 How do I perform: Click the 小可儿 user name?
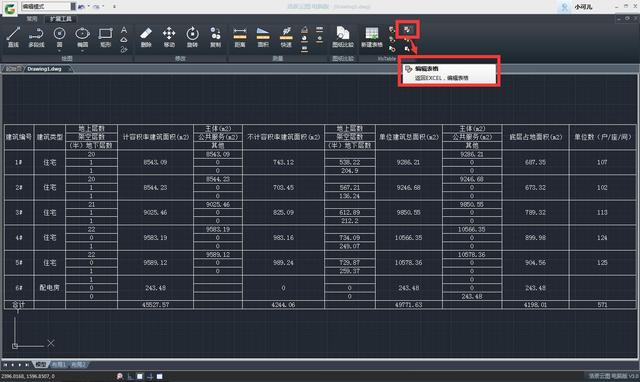(x=583, y=7)
